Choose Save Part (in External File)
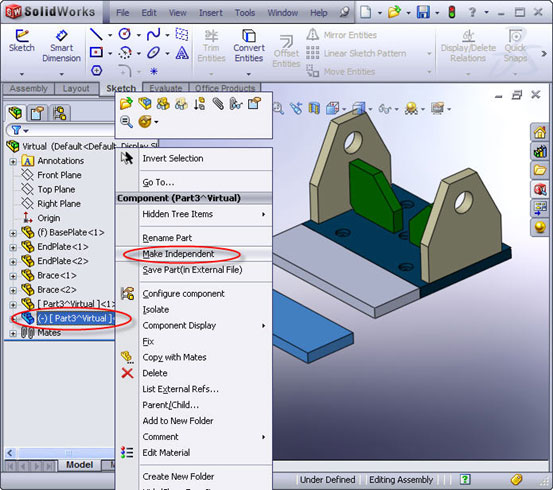Viewport: 553px width, 490px height. (194, 270)
